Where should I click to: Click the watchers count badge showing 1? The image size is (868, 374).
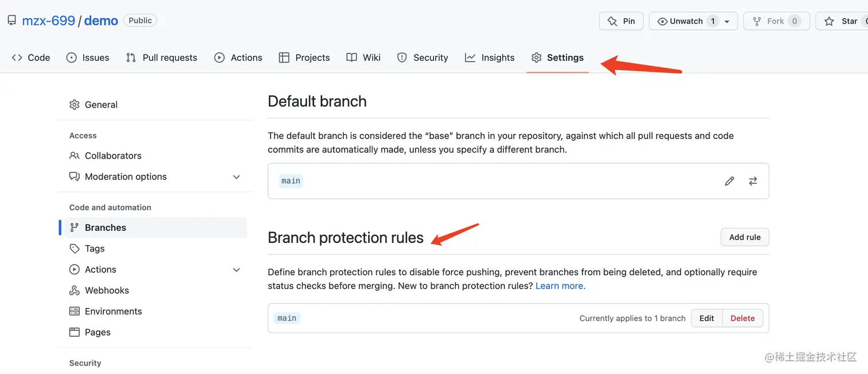tap(712, 21)
